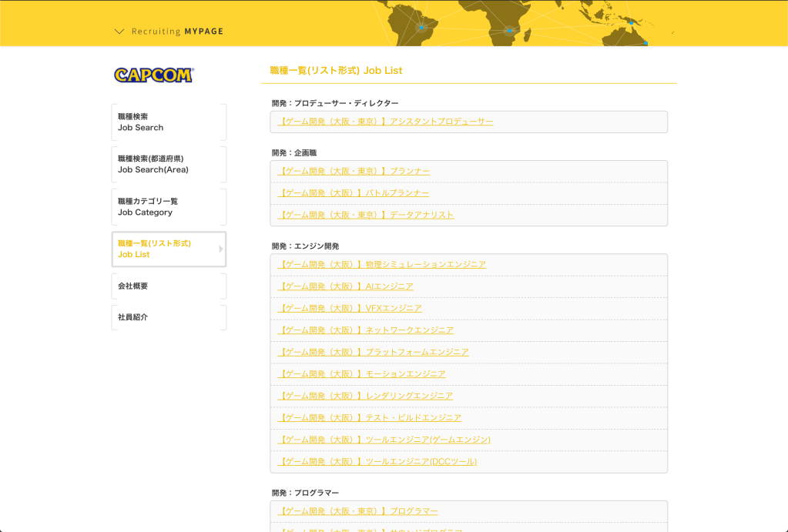Viewport: 788px width, 532px height.
Task: Open the 職種検索 Job Search menu
Action: tap(169, 122)
